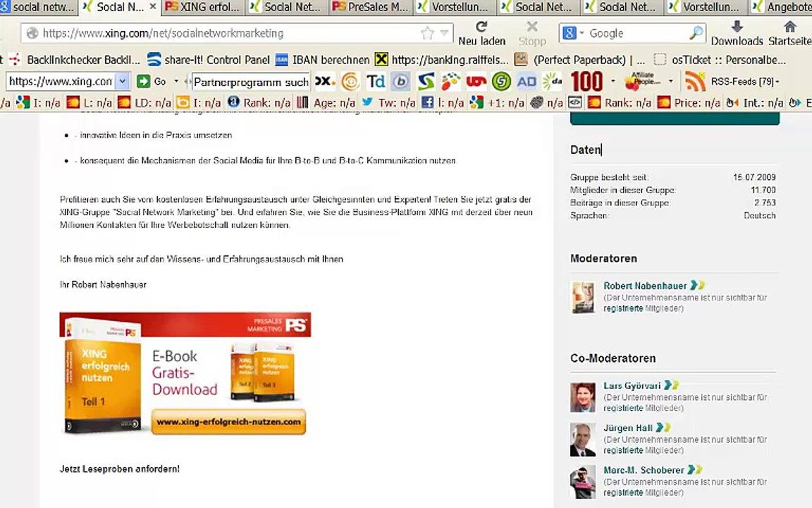Click the Price: n/a indicator
Image resolution: width=812 pixels, height=508 pixels.
coord(688,102)
